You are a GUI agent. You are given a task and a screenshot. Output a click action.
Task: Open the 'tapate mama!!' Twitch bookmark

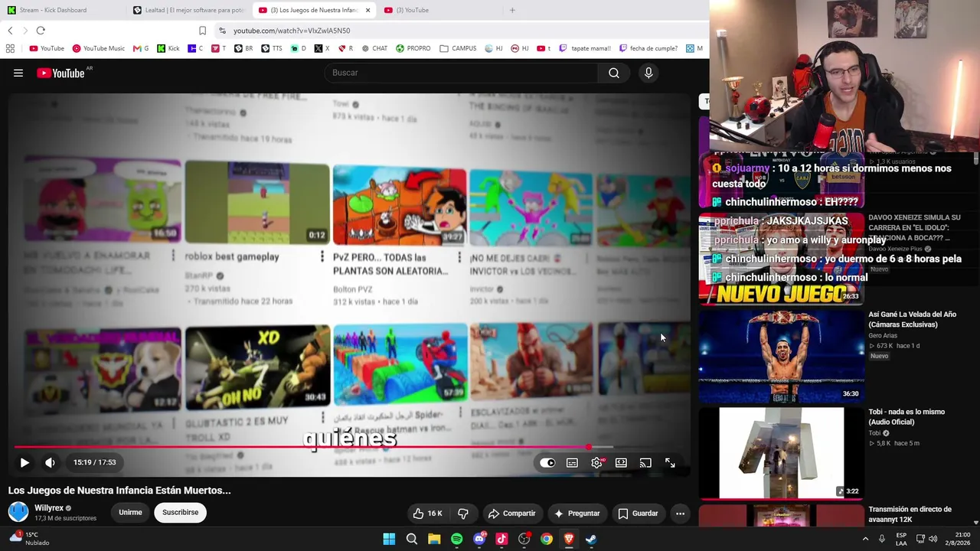click(585, 48)
